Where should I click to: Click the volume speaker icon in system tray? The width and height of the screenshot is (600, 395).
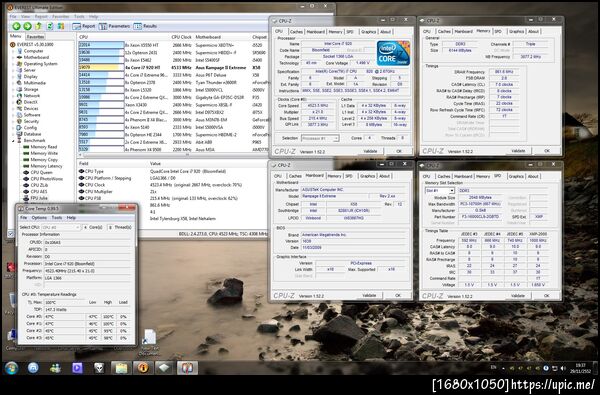562,368
